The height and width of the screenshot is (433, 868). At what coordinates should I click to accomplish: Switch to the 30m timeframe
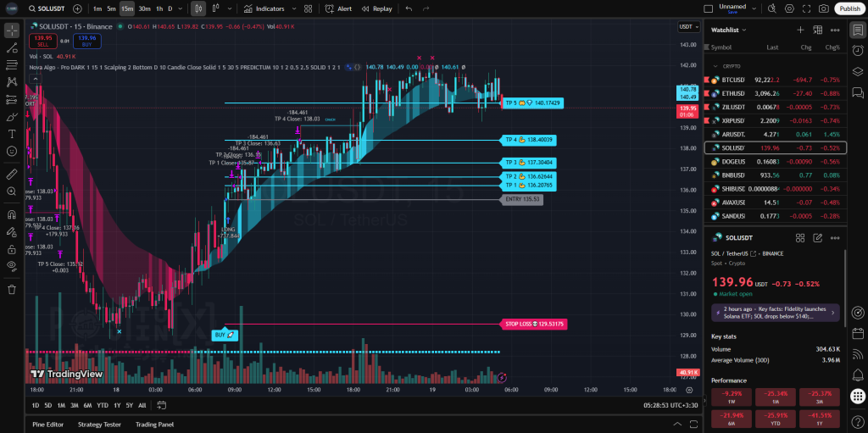tap(144, 8)
